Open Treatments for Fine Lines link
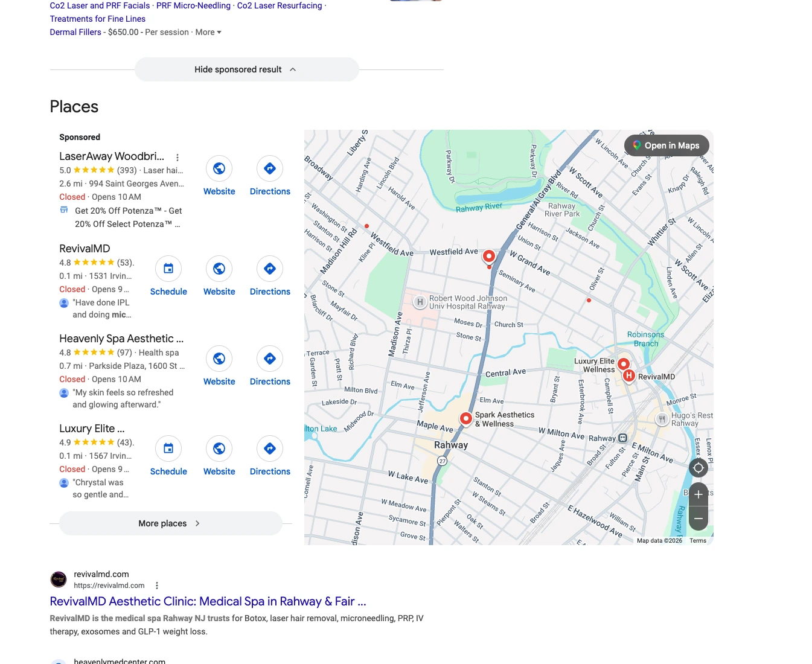This screenshot has height=664, width=812. pyautogui.click(x=97, y=19)
